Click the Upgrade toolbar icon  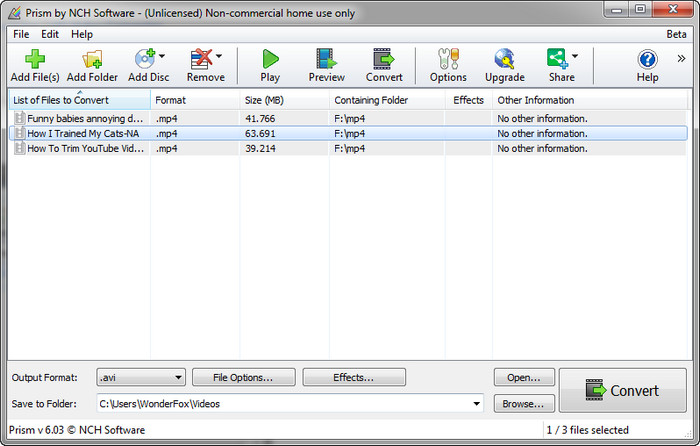point(504,66)
